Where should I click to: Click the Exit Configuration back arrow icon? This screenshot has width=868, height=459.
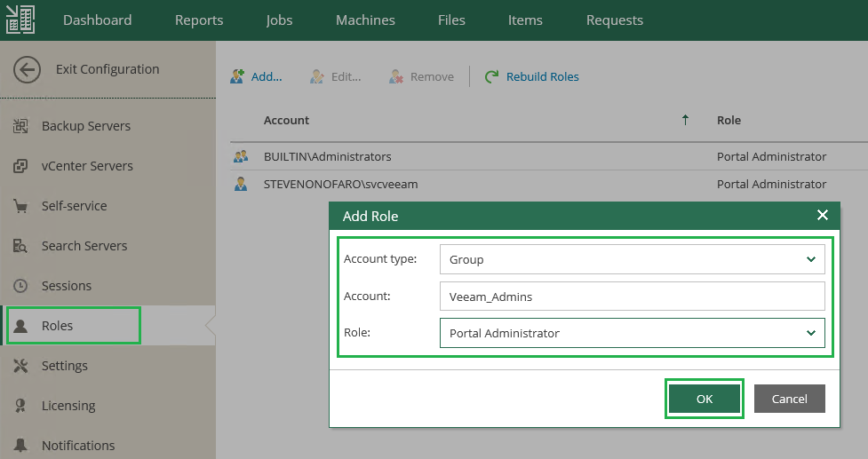pyautogui.click(x=28, y=69)
